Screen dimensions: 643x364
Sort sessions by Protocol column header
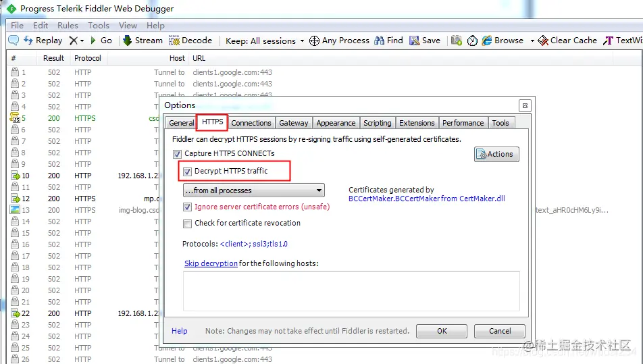pyautogui.click(x=88, y=58)
